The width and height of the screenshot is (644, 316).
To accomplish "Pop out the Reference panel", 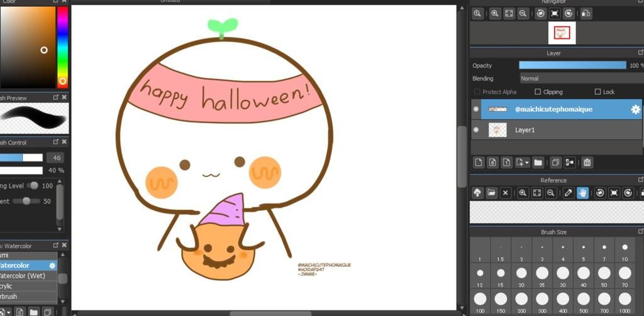I will pyautogui.click(x=640, y=180).
